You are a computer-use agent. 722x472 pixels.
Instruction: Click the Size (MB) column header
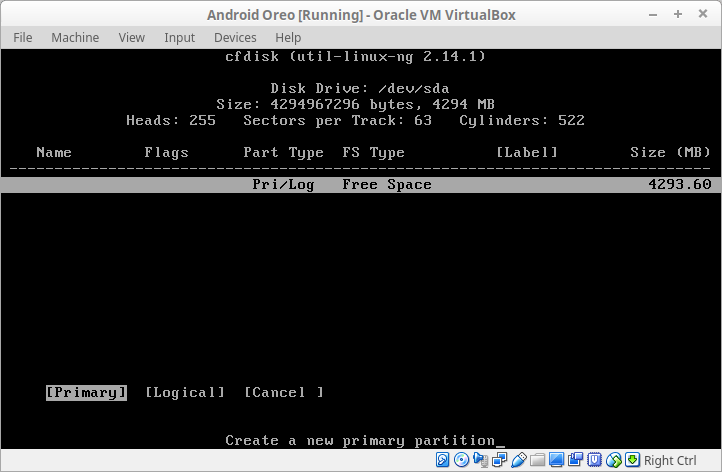tap(670, 152)
